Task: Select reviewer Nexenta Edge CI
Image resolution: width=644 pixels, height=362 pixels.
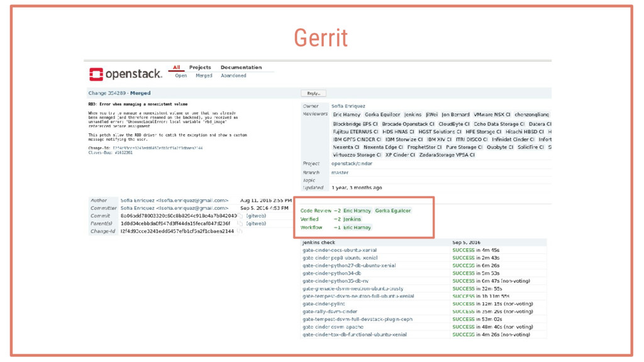Action: [383, 147]
